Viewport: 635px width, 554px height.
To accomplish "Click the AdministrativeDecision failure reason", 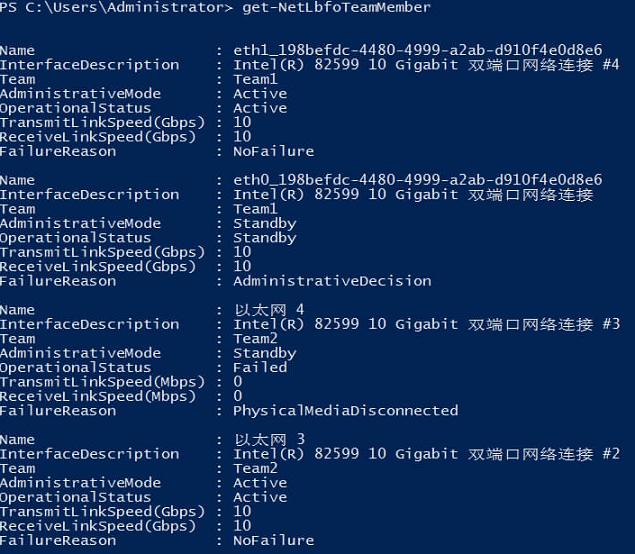I will click(332, 281).
